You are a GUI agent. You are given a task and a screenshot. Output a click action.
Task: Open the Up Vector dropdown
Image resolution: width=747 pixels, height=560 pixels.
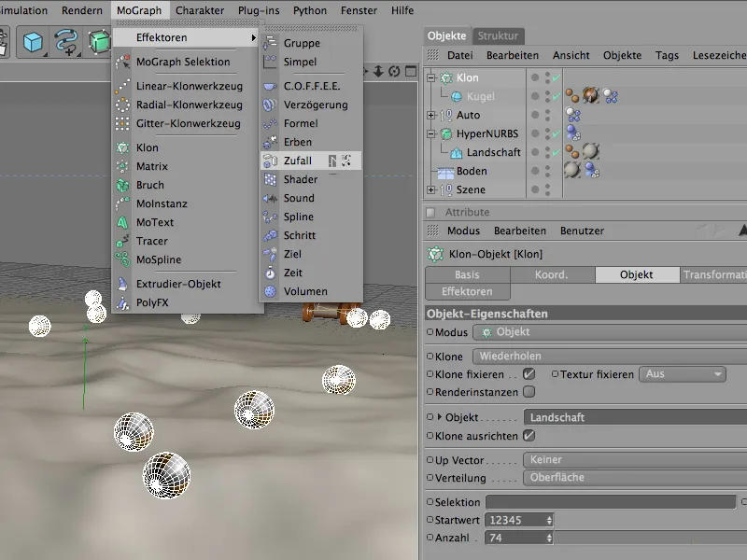(635, 460)
